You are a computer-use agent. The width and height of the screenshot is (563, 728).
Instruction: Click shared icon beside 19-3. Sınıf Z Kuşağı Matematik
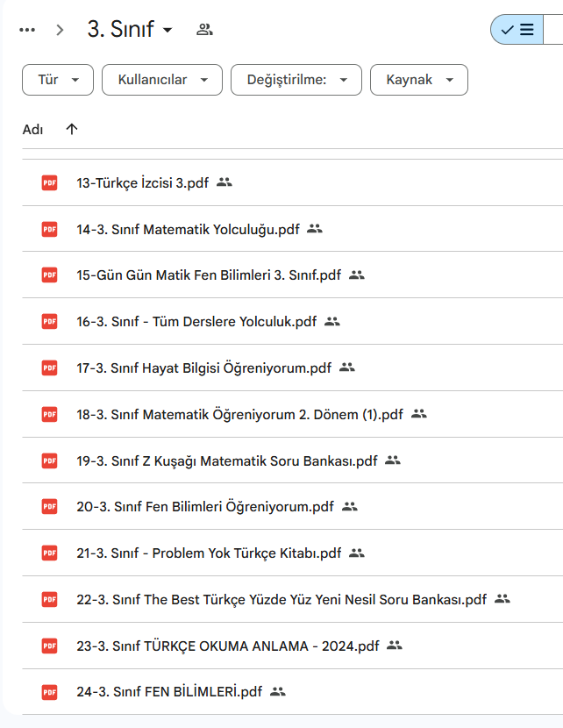click(x=393, y=460)
